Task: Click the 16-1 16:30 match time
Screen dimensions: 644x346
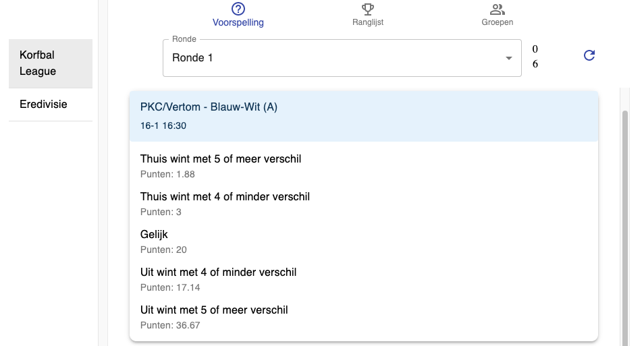Action: [x=163, y=126]
